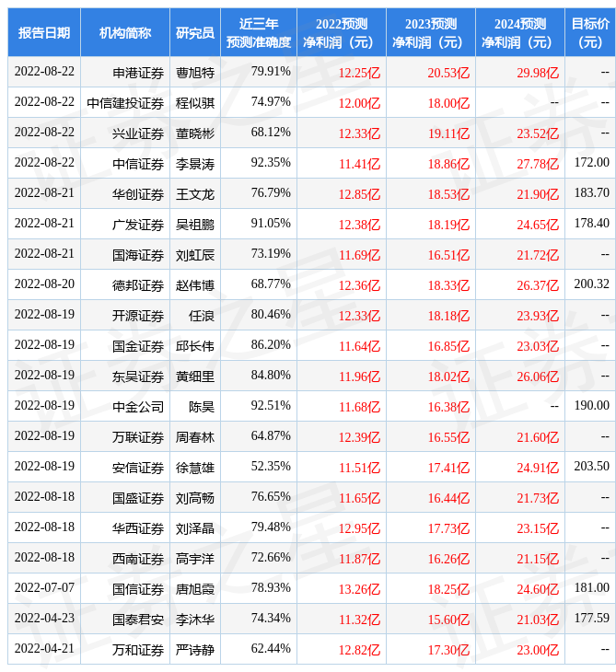Screen dimensions: 616x672
Task: Click 2024 profit value 27.78亿
Action: (538, 164)
